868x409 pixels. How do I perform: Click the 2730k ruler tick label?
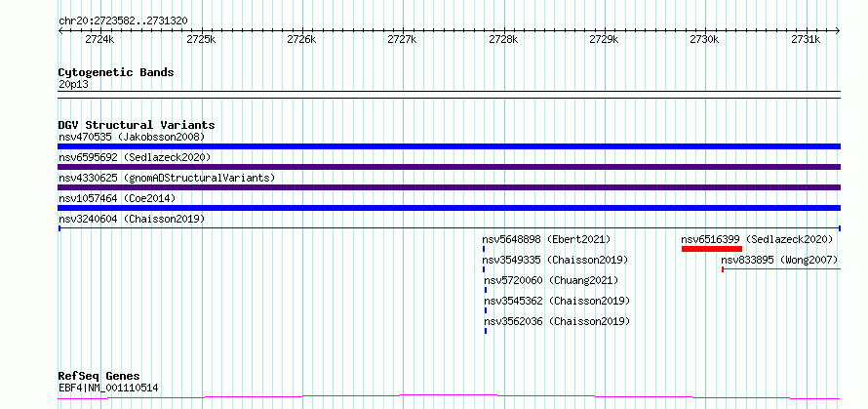click(705, 39)
